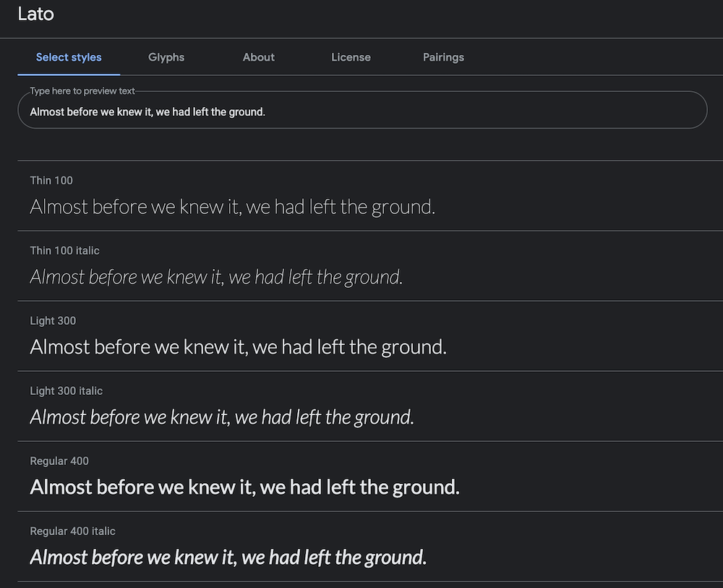Click the Light 300 italic style label
This screenshot has height=588, width=723.
(x=67, y=391)
